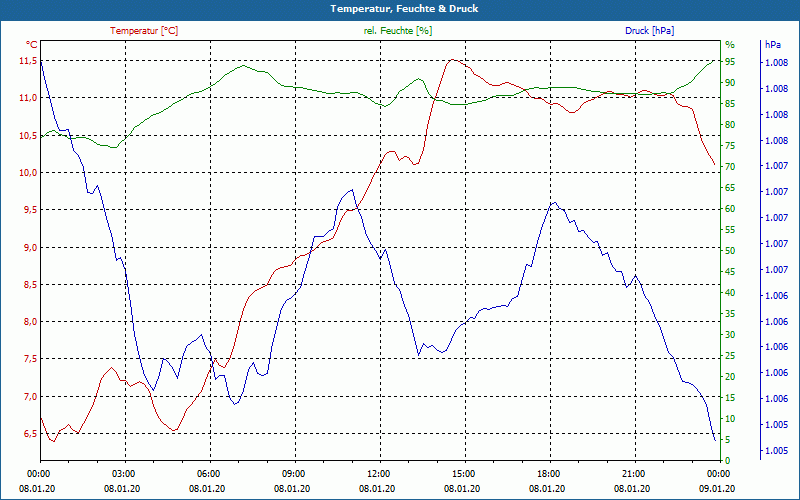Click the '08.01.20' date under 18:00
Viewport: 800px width, 500px height.
(547, 489)
